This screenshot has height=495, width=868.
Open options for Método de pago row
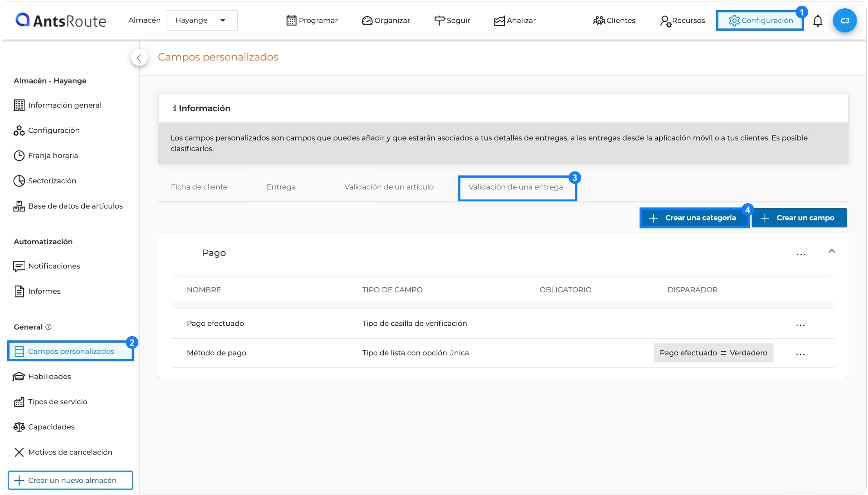801,354
